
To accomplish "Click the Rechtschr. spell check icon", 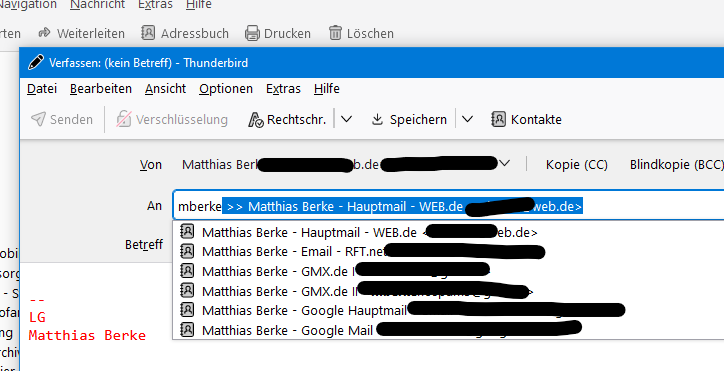I will 256,120.
